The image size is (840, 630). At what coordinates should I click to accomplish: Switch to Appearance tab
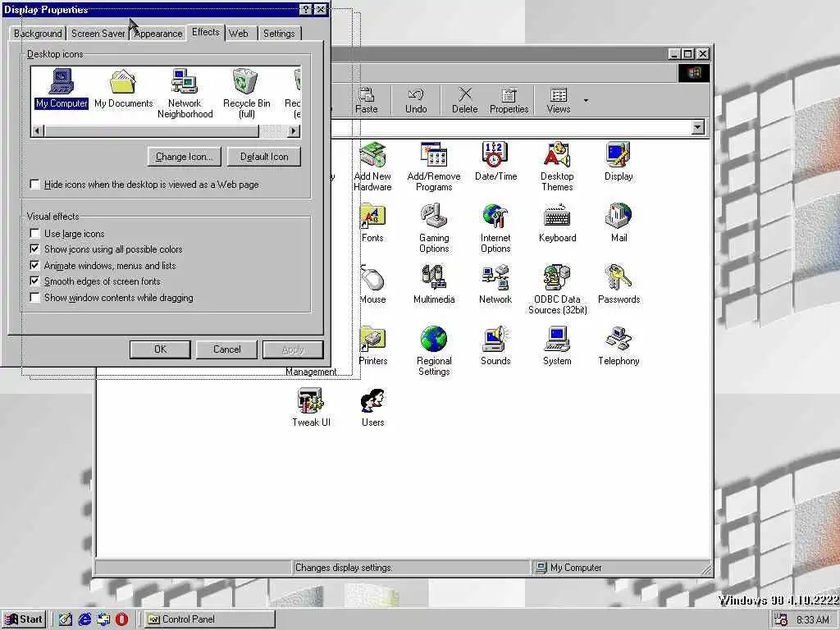tap(158, 33)
